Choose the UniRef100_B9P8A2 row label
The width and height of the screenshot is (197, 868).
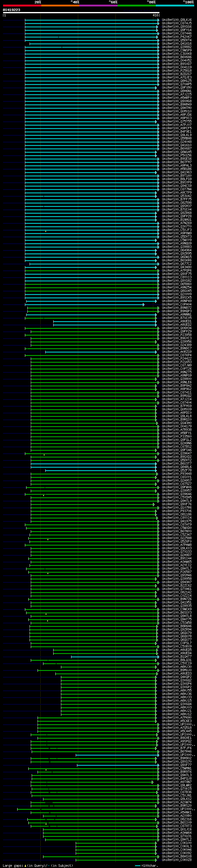[177, 386]
